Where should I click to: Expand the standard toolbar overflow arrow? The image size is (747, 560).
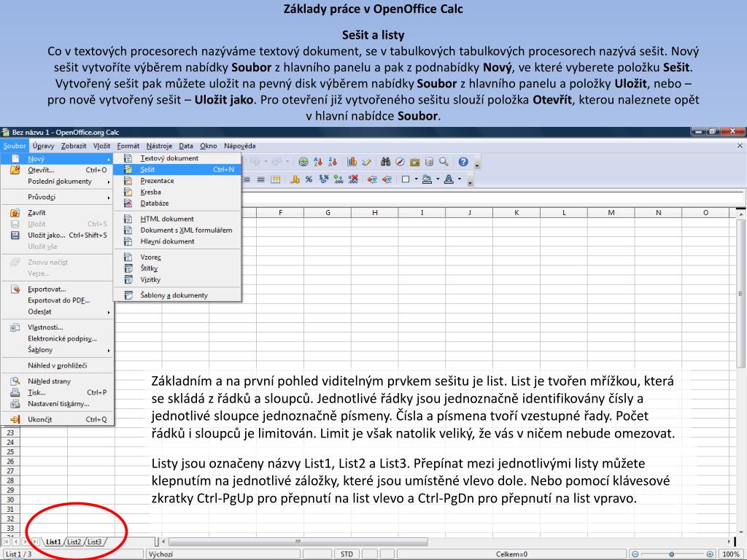coord(477,163)
